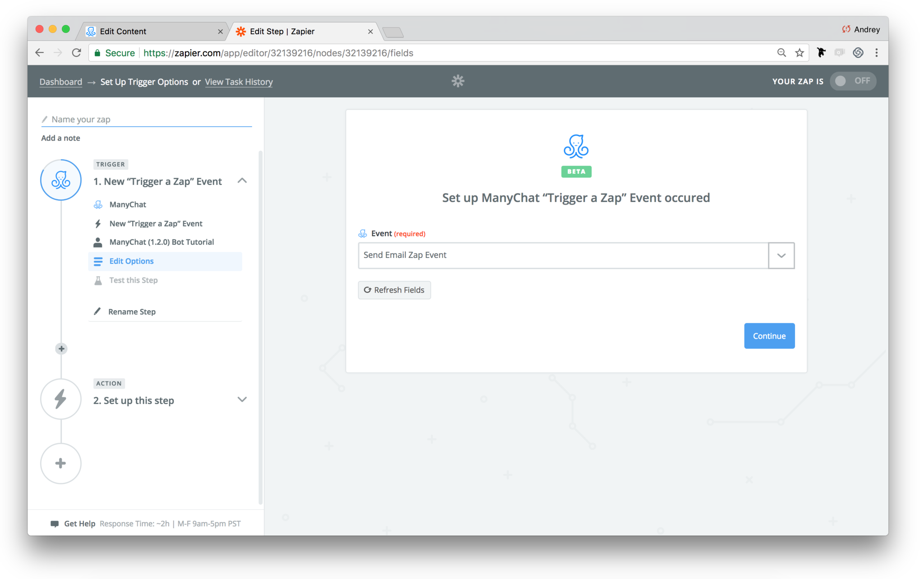Click the Set Up Trigger Options breadcrumb text
Viewport: 924px width, 579px height.
(x=144, y=82)
